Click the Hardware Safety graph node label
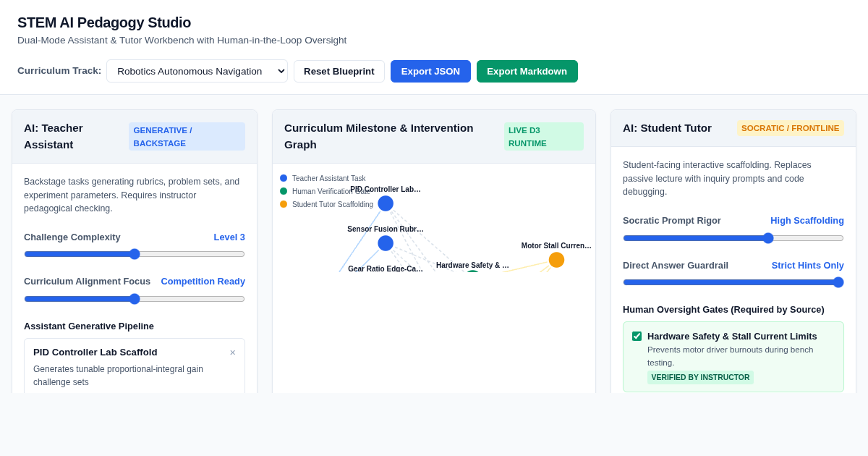 point(472,265)
